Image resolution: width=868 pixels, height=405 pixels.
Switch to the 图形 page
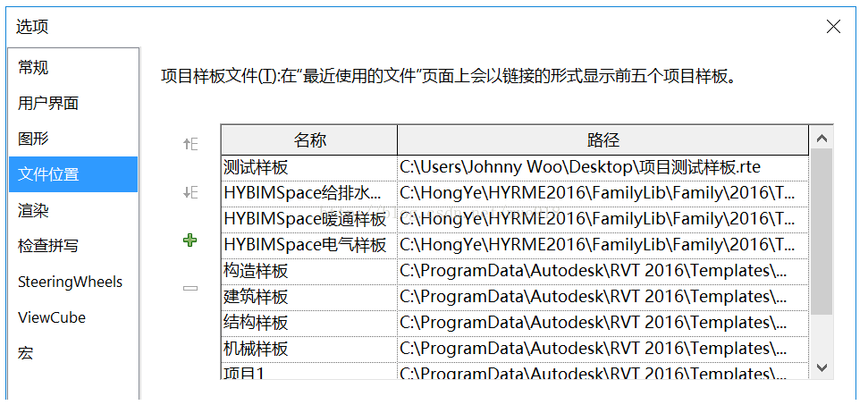pyautogui.click(x=73, y=139)
